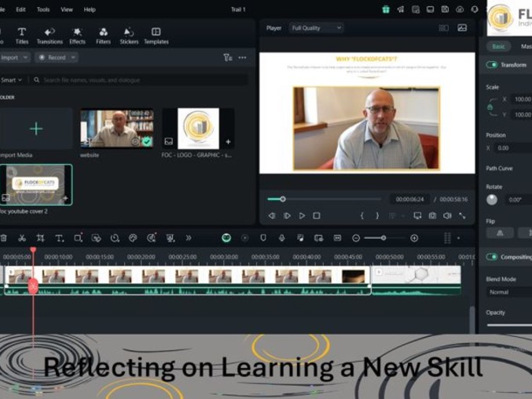Select the foc youtube cover 2 thumbnail

coord(36,185)
